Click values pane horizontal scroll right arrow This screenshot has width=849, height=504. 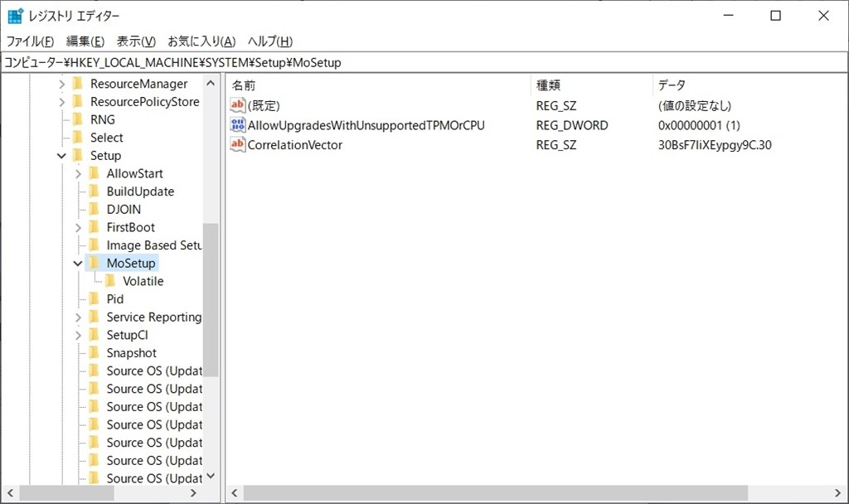point(837,492)
